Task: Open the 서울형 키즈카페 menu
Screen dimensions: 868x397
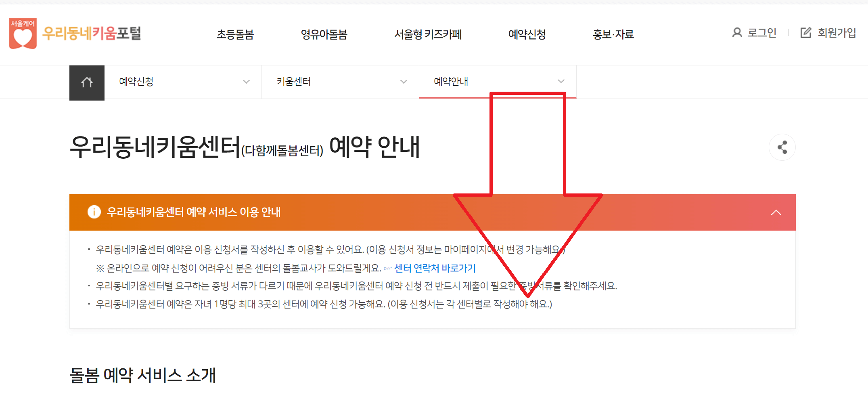Action: coord(429,35)
